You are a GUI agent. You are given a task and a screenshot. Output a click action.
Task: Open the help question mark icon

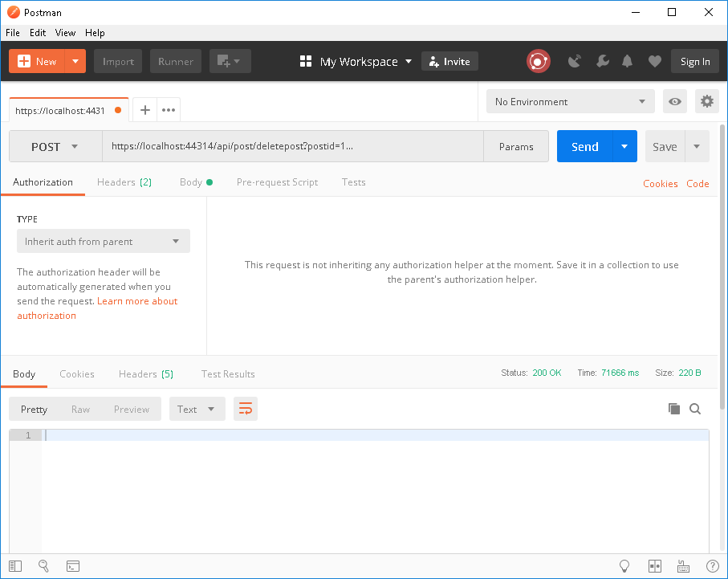point(712,566)
